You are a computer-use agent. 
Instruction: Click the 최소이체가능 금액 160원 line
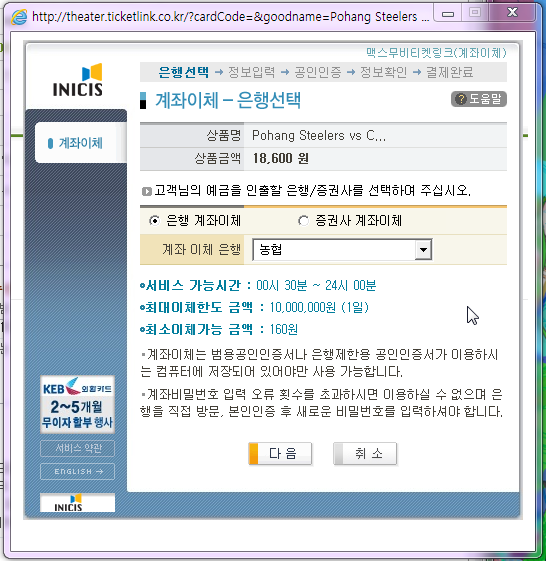219,329
